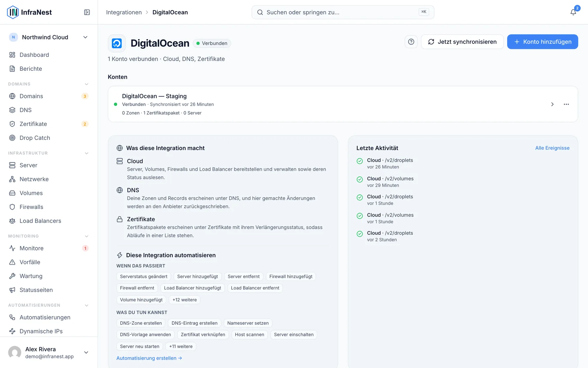Click the Load Balancers scale icon
This screenshot has height=368, width=588.
(12, 221)
